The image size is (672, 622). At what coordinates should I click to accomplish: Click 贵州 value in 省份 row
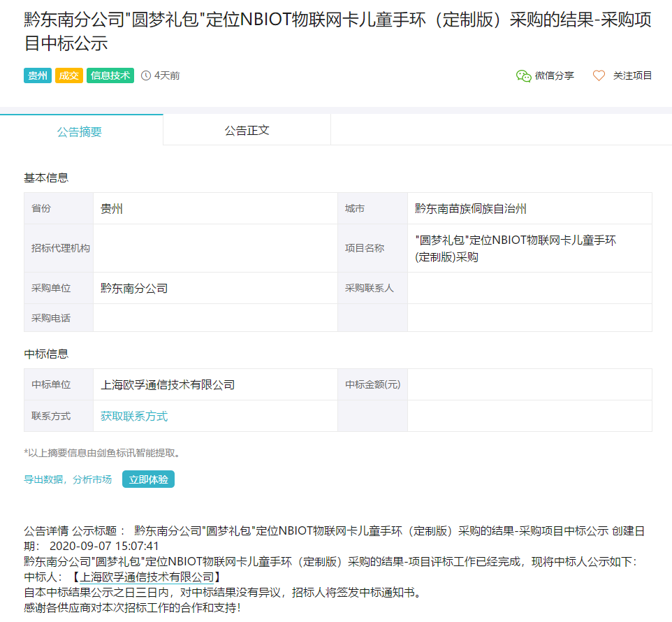[x=112, y=209]
